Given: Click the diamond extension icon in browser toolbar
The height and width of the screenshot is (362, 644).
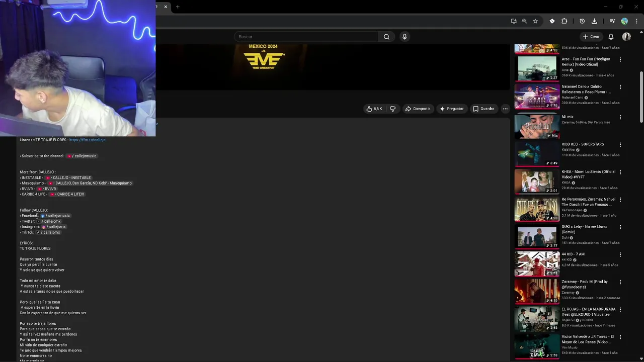Looking at the screenshot, I should [x=552, y=21].
